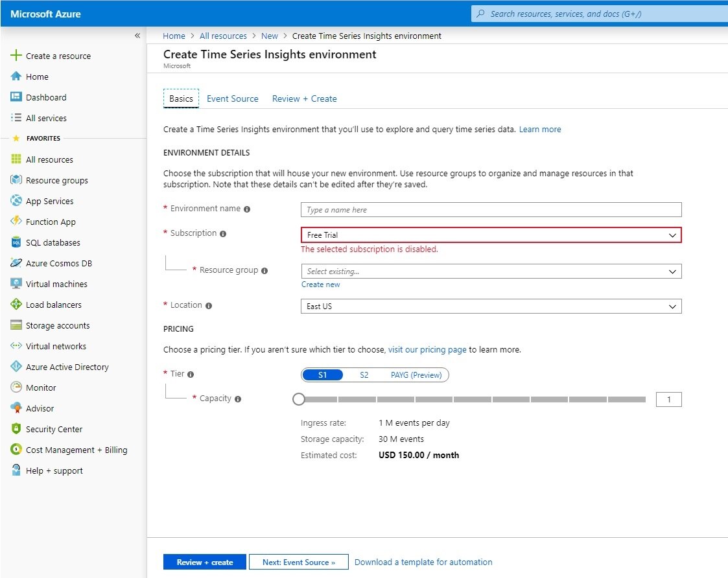Click the Capacity slider handle
The width and height of the screenshot is (728, 578).
coord(299,400)
